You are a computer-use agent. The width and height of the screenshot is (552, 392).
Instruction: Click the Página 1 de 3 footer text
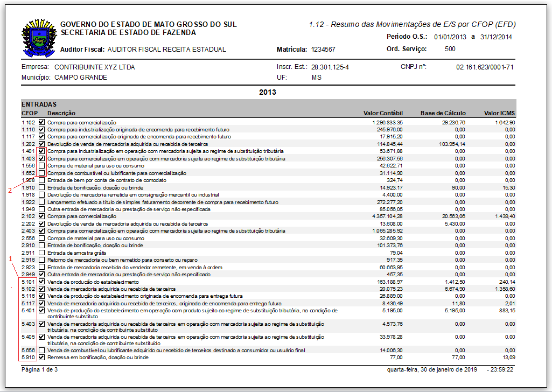(39, 369)
